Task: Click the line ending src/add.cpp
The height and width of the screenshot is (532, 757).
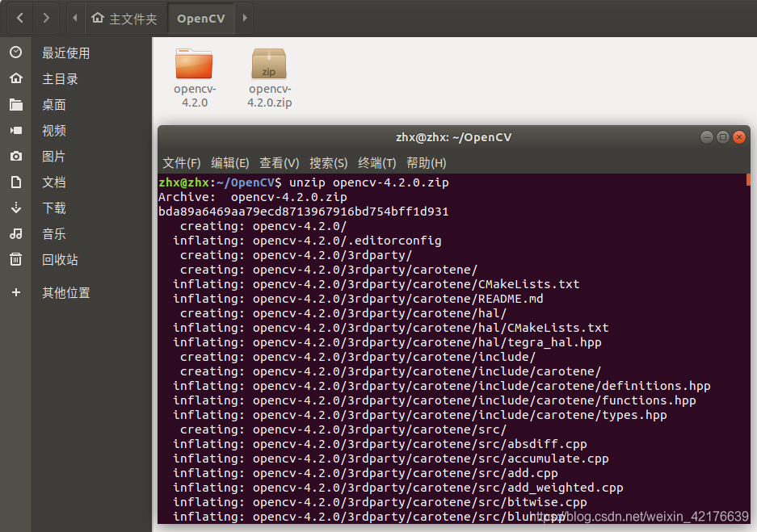Action: [365, 473]
